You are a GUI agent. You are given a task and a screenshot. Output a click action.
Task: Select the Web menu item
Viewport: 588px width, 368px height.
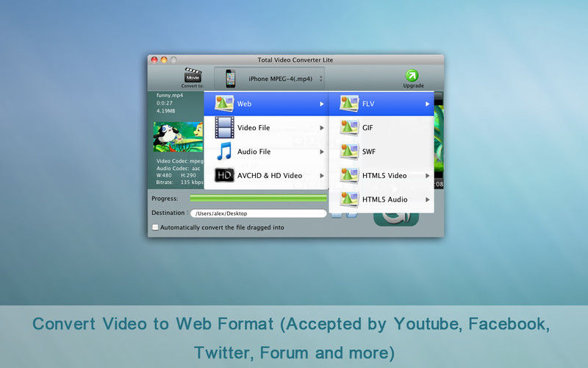pyautogui.click(x=266, y=104)
